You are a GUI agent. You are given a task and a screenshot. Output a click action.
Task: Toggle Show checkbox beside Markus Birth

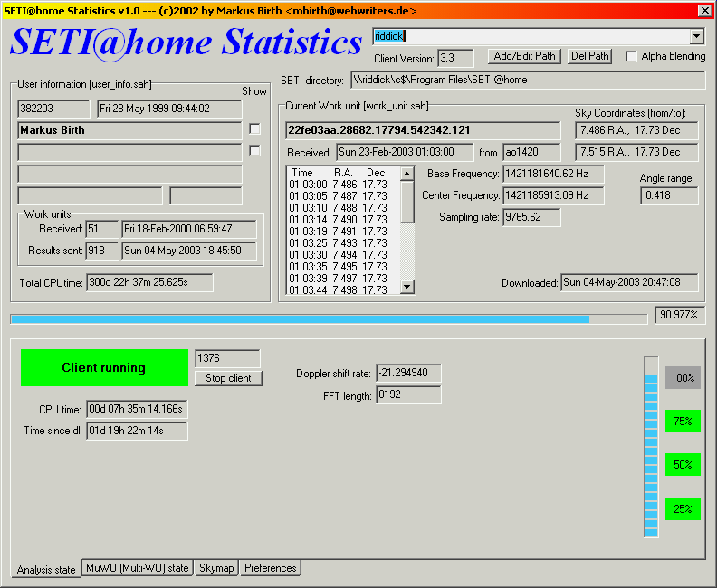point(254,129)
